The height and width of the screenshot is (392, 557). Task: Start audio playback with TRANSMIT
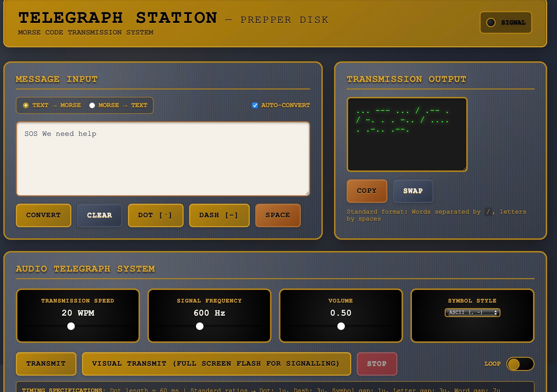pos(46,364)
